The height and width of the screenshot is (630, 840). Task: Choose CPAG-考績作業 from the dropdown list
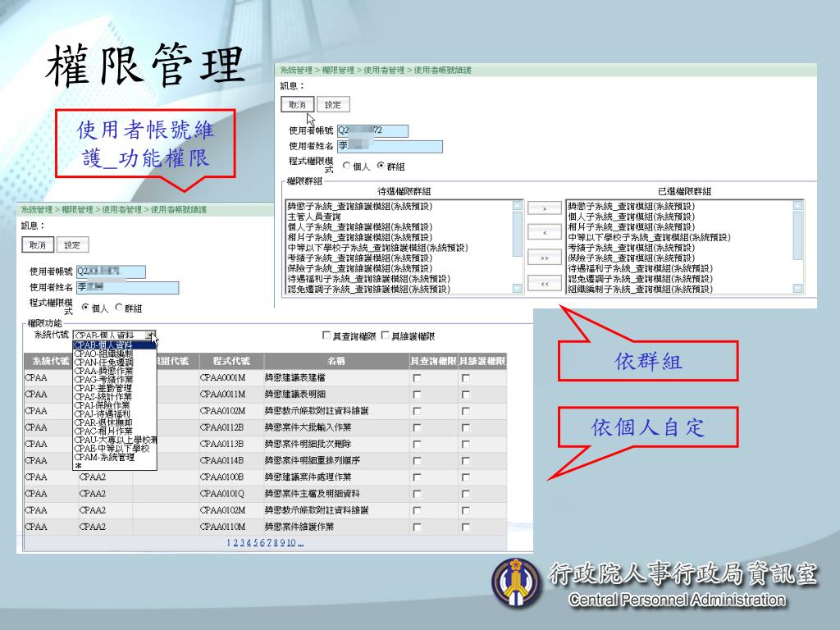point(115,379)
